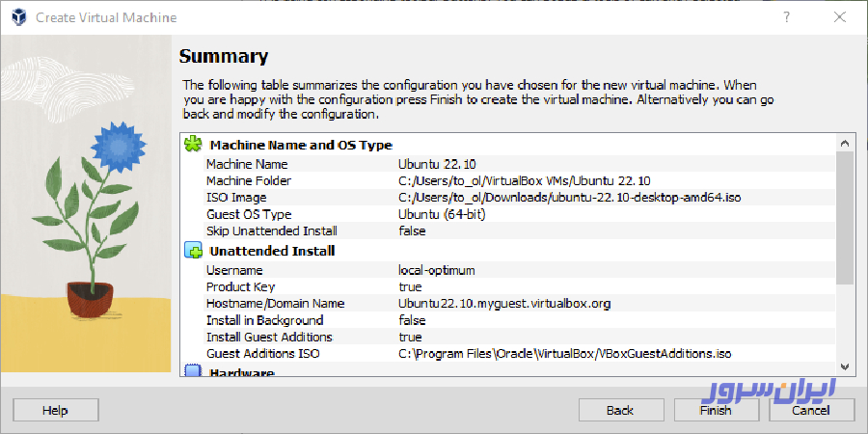The image size is (868, 434).
Task: Click the green Machine Name and OS Type icon
Action: pos(193,145)
